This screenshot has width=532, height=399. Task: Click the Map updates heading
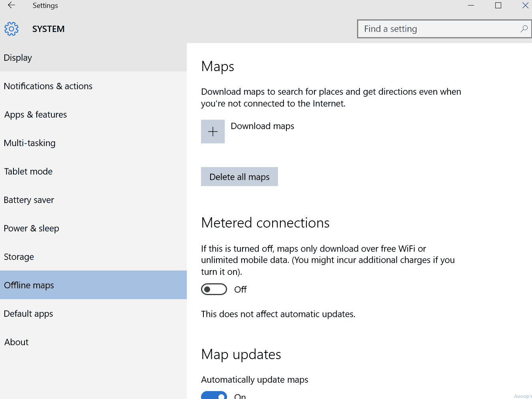click(x=241, y=355)
